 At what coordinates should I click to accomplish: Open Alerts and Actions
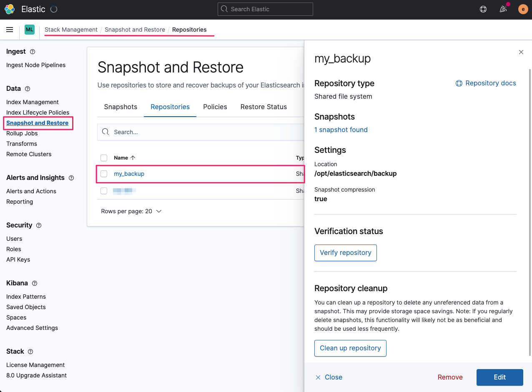coord(31,191)
